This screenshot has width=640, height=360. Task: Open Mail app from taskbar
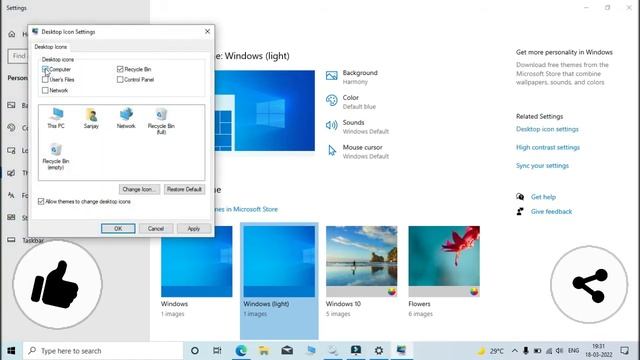pos(287,351)
